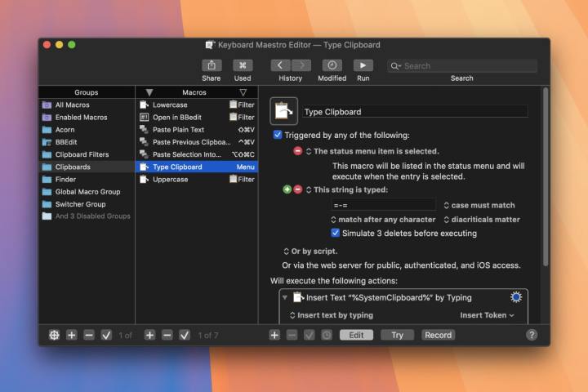Select Clipboard Filters group in sidebar
Viewport: 588px width, 392px height.
coord(82,154)
